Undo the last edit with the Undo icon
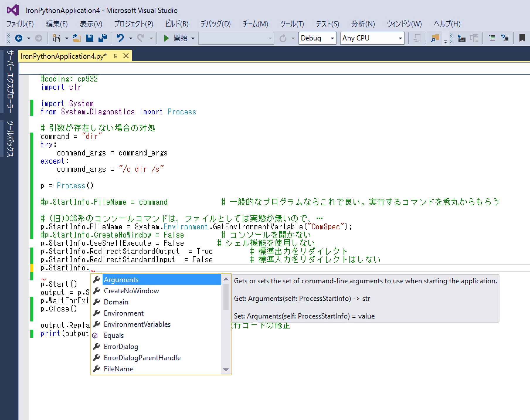This screenshot has width=530, height=420. (x=120, y=38)
